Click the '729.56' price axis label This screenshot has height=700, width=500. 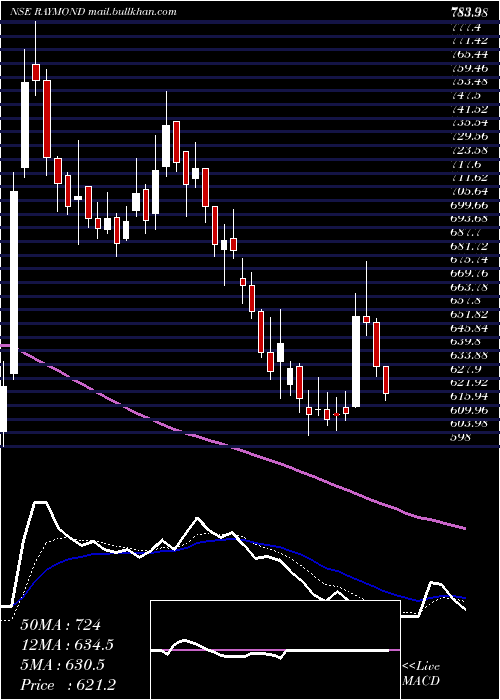470,137
